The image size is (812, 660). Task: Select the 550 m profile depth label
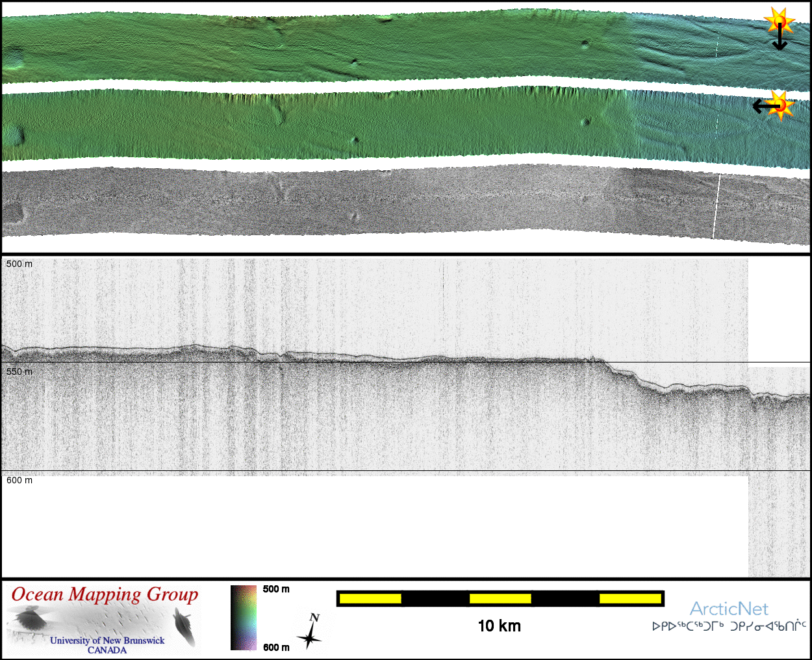[19, 372]
